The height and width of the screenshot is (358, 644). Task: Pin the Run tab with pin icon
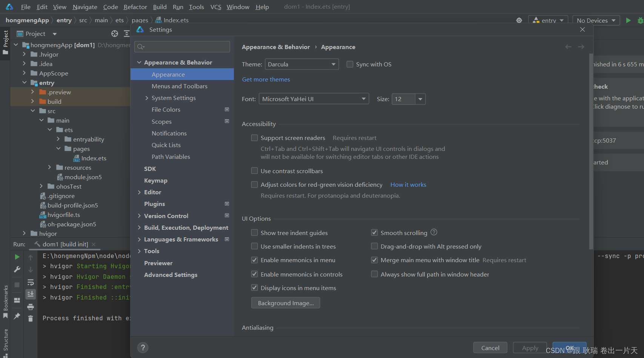pyautogui.click(x=17, y=316)
